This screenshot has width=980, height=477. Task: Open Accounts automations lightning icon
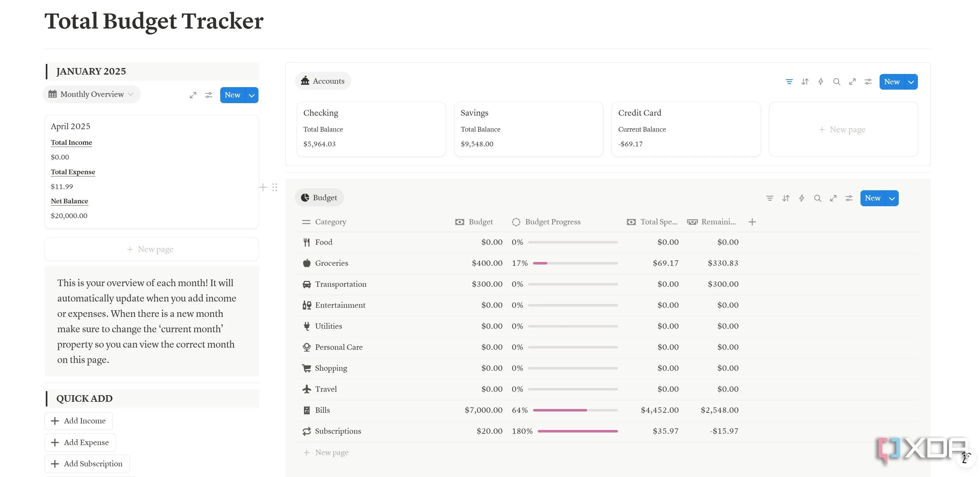tap(821, 82)
